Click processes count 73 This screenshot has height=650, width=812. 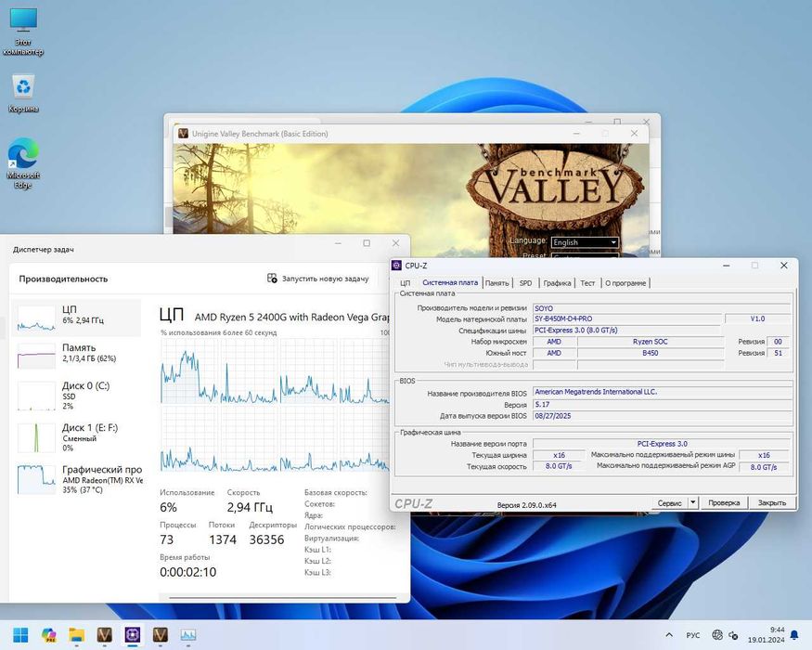click(x=167, y=539)
